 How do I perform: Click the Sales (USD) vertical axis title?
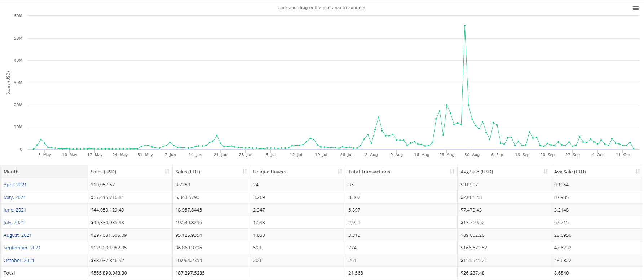click(x=8, y=83)
